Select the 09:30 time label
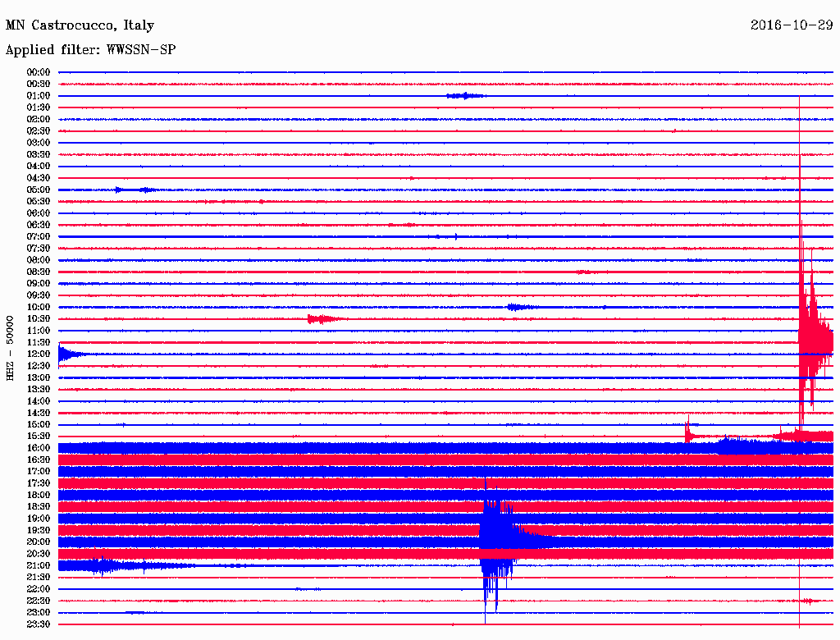The width and height of the screenshot is (840, 640). pyautogui.click(x=39, y=295)
